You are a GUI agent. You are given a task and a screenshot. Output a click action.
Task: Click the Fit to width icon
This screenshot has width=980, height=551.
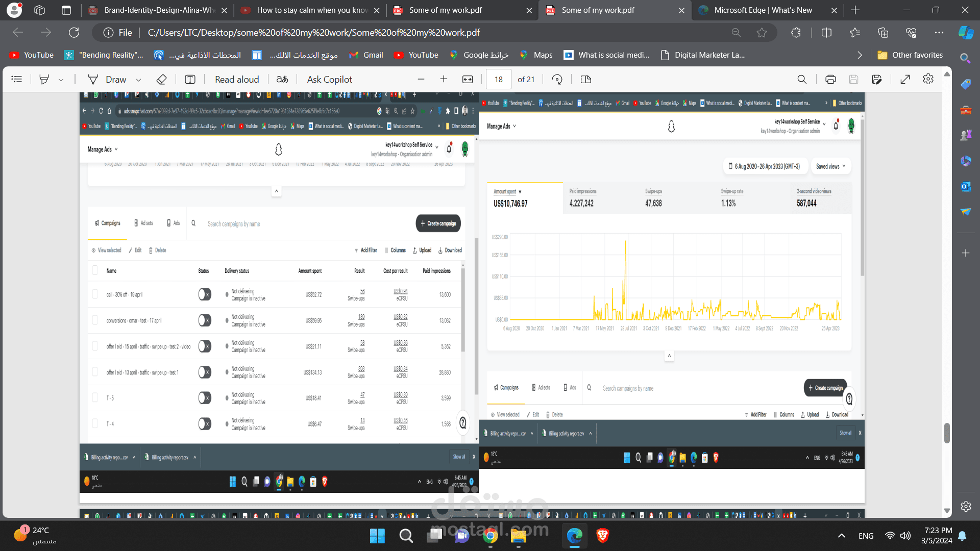click(x=468, y=79)
